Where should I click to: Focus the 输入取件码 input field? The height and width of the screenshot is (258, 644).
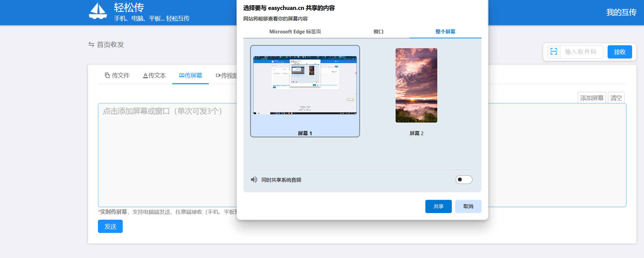(x=581, y=52)
